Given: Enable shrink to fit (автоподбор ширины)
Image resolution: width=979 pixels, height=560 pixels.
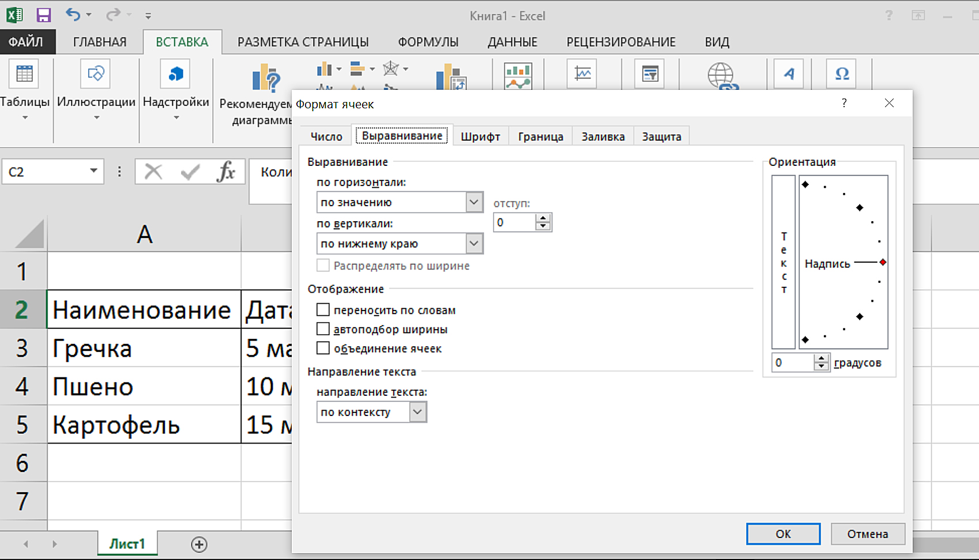Looking at the screenshot, I should point(323,329).
